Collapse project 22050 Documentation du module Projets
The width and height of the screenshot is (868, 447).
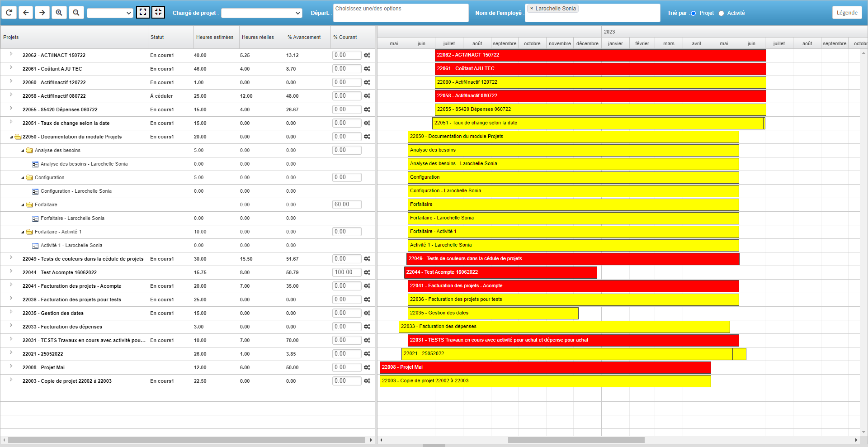click(11, 137)
